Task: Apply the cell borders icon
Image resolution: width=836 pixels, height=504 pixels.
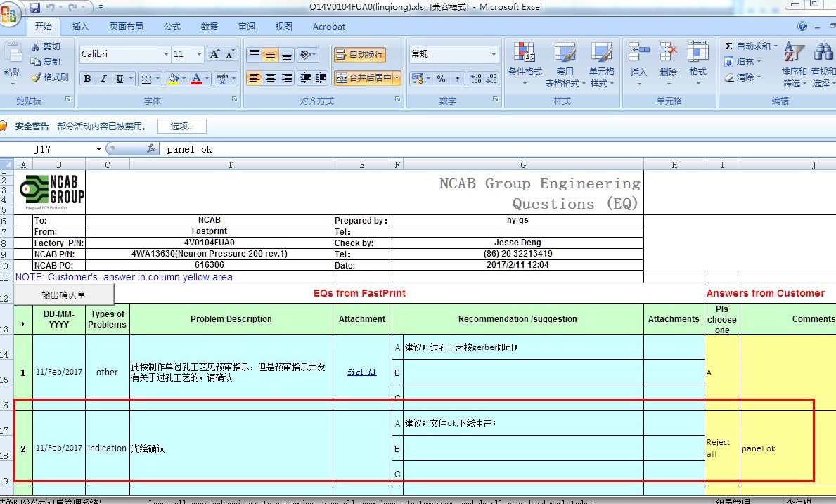Action: [146, 79]
